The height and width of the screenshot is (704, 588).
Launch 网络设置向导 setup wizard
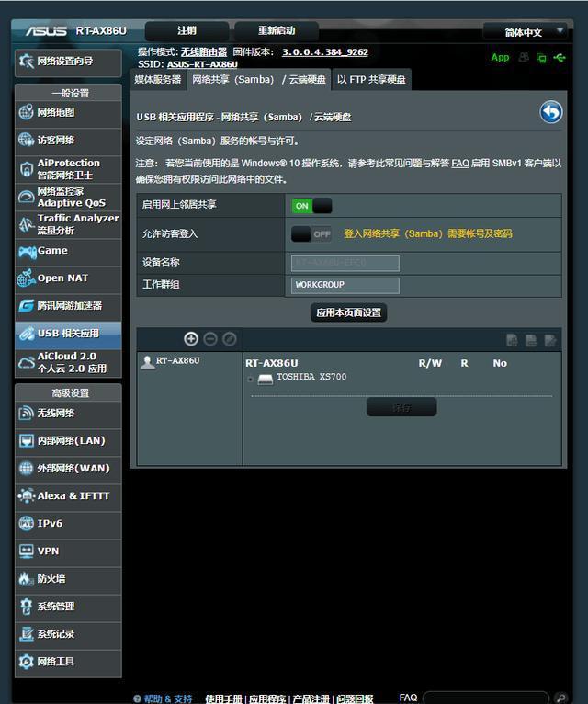68,62
